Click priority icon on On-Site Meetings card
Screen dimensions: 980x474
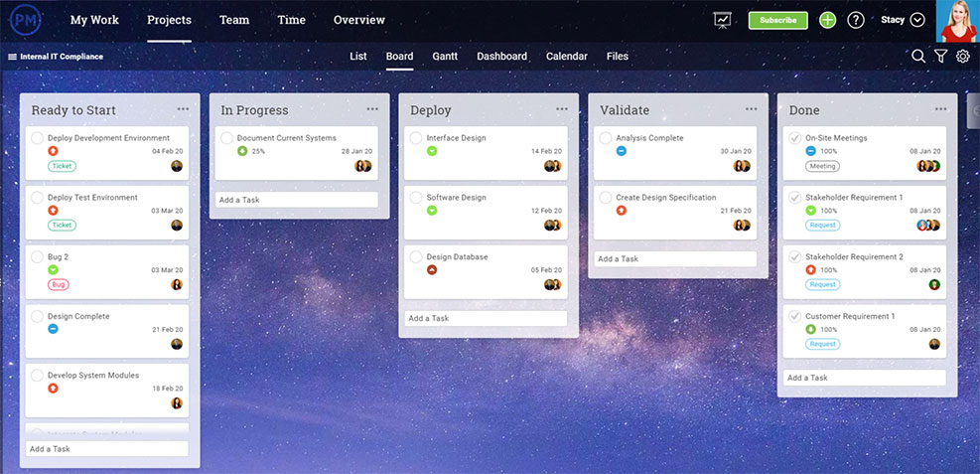click(810, 151)
